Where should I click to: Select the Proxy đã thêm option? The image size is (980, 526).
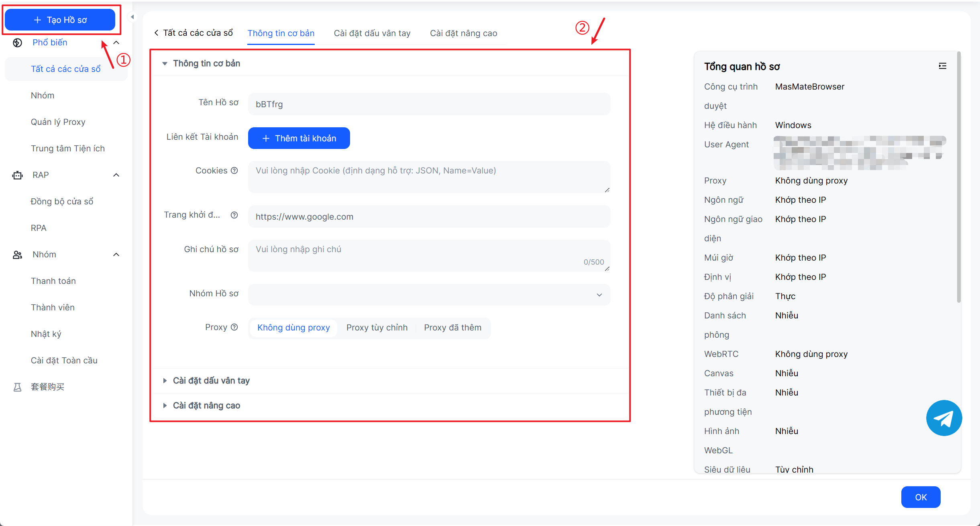452,328
